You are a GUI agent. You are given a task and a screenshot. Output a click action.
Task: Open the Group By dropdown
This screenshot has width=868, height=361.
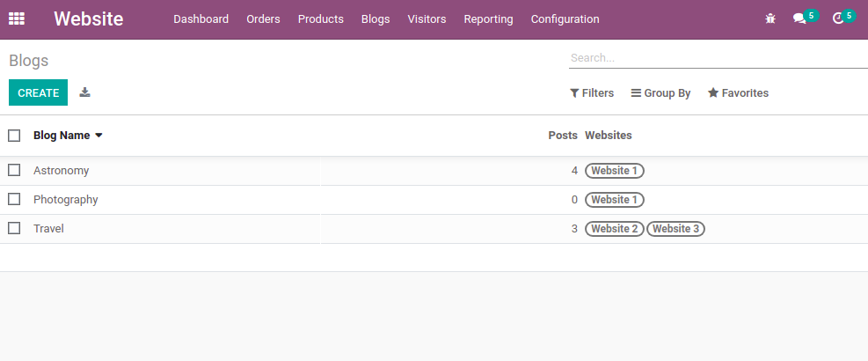click(660, 93)
